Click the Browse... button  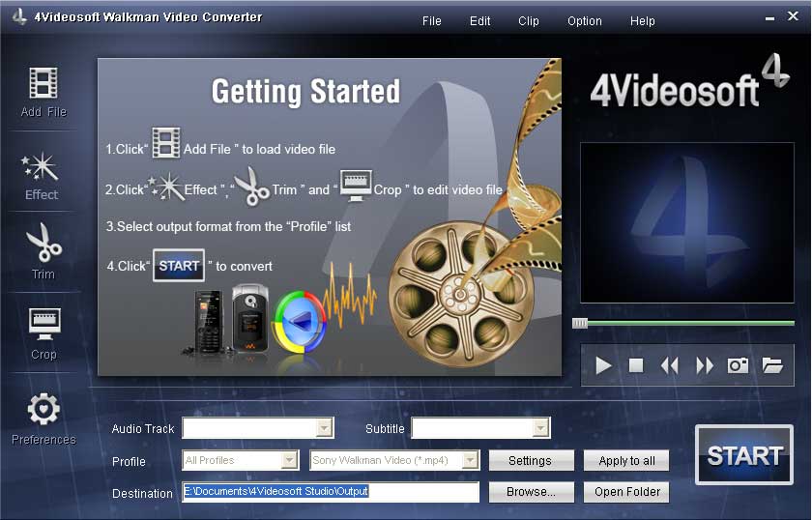pyautogui.click(x=531, y=492)
